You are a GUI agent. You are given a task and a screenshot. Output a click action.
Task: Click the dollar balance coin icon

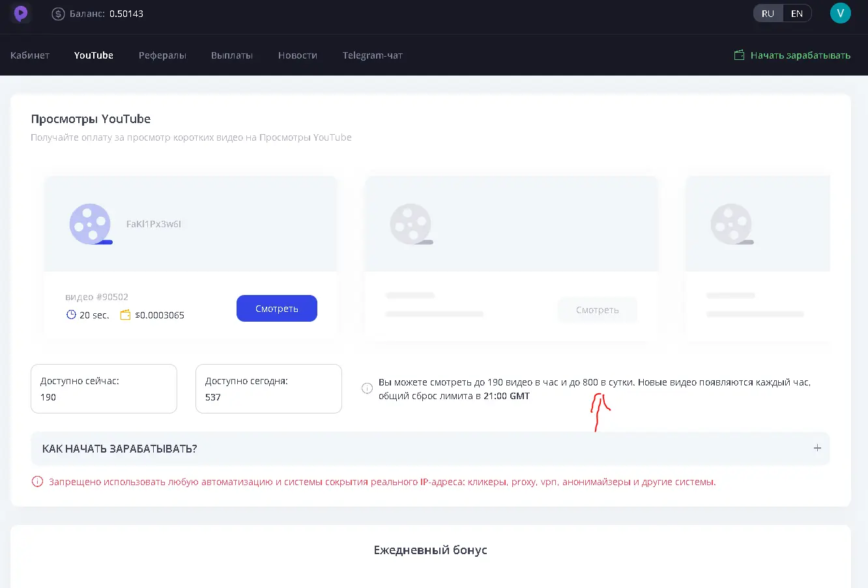[58, 14]
